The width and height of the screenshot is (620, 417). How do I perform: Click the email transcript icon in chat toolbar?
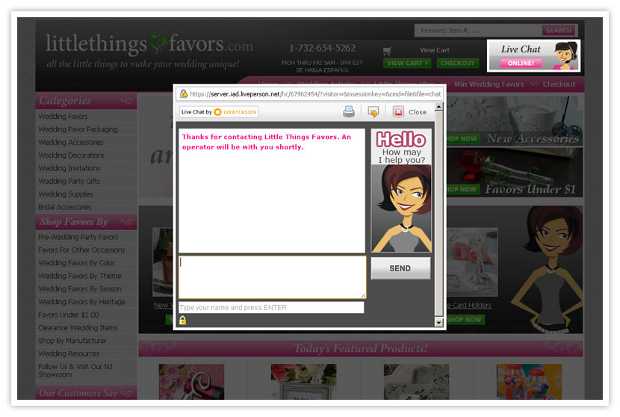click(x=373, y=112)
